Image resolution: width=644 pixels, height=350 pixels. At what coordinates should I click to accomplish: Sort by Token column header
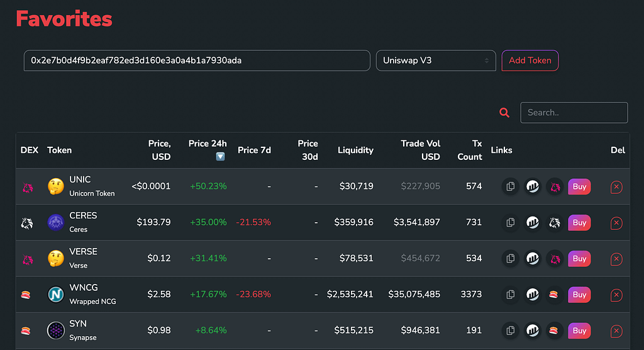60,150
